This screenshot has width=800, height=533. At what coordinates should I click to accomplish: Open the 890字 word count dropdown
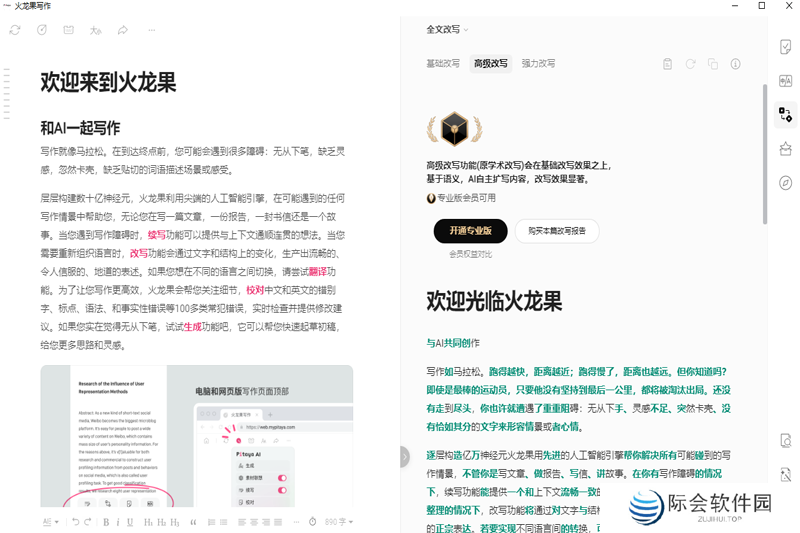pos(339,522)
